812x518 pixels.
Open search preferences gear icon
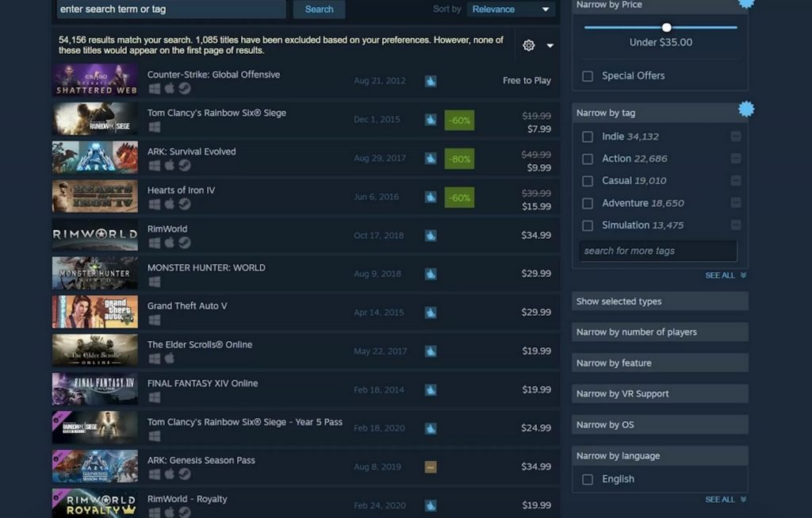528,45
